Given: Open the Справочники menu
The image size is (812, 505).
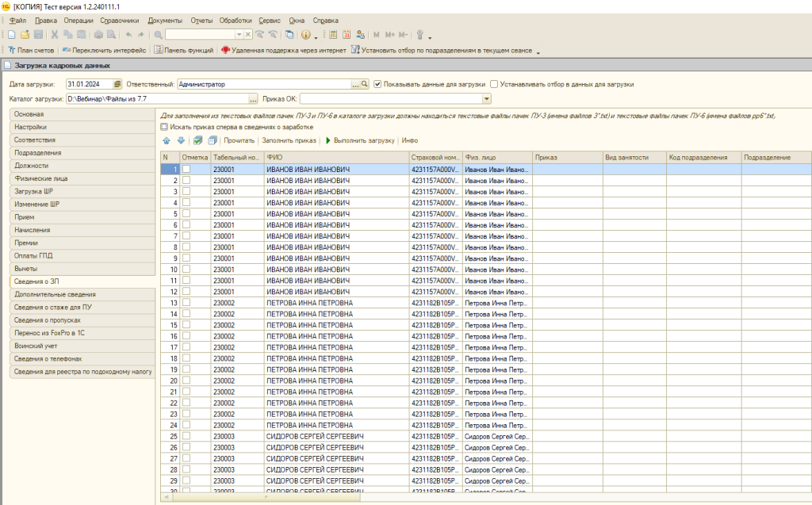Looking at the screenshot, I should (121, 20).
